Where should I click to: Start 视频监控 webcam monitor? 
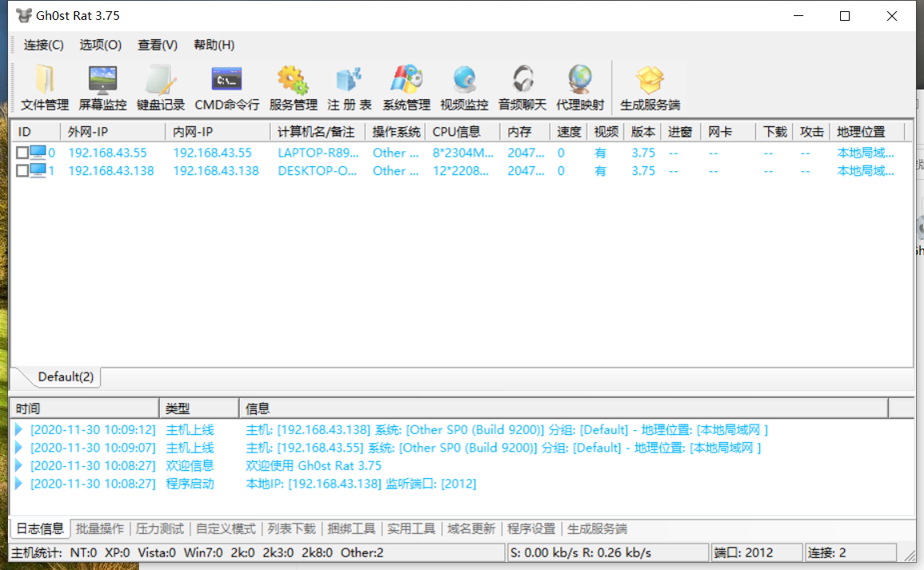point(464,88)
